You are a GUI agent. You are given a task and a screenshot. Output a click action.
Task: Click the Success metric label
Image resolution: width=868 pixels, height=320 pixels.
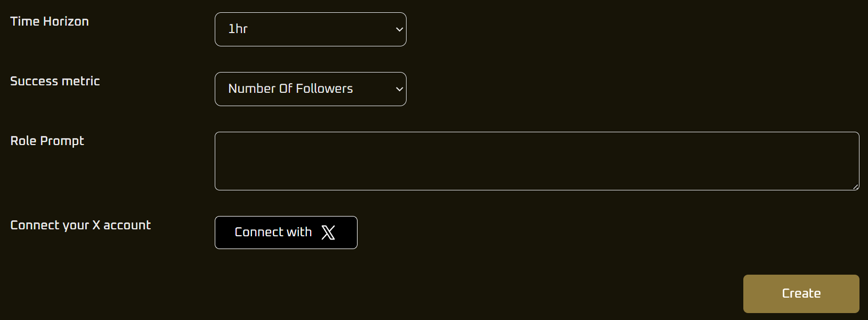(x=55, y=81)
